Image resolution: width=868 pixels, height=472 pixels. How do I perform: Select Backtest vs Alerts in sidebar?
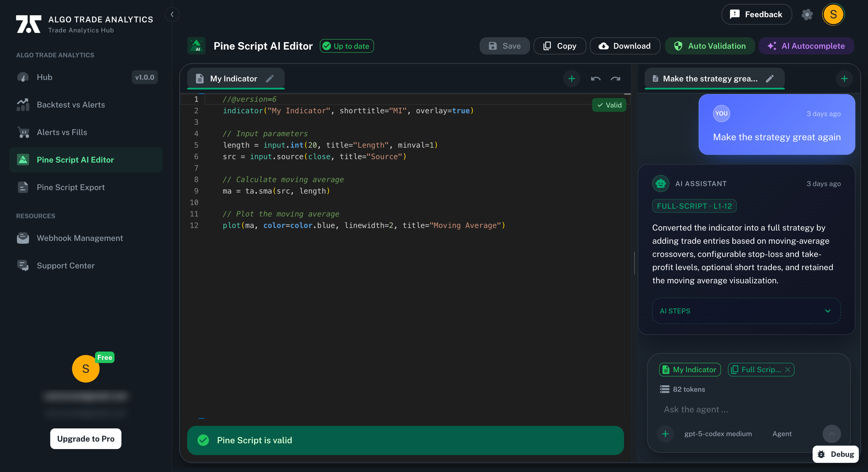(x=71, y=105)
